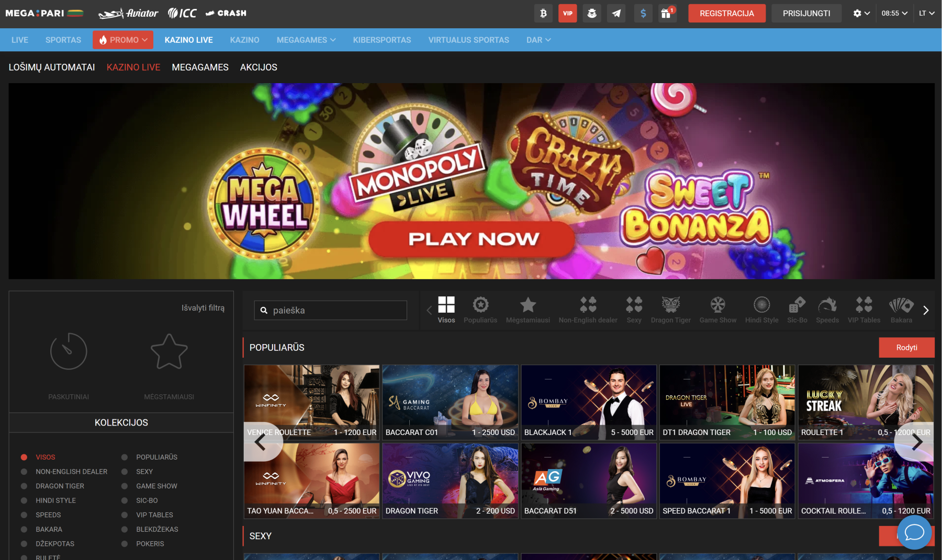This screenshot has height=560, width=942.
Task: Select the VIP Tables category icon
Action: (x=864, y=310)
